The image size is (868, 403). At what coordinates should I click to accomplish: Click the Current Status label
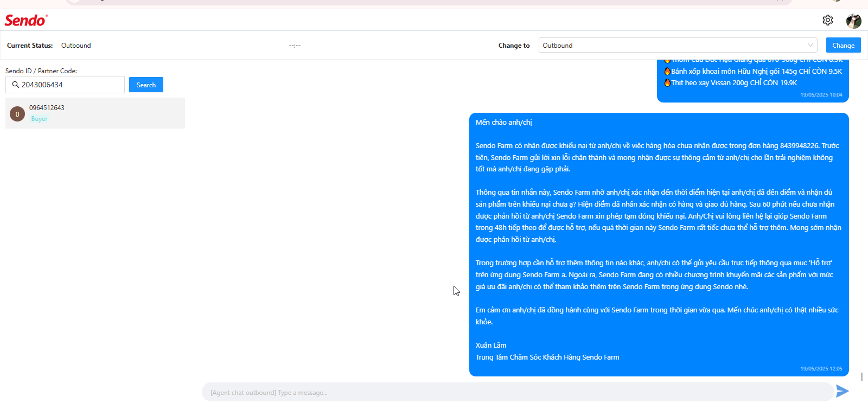30,46
